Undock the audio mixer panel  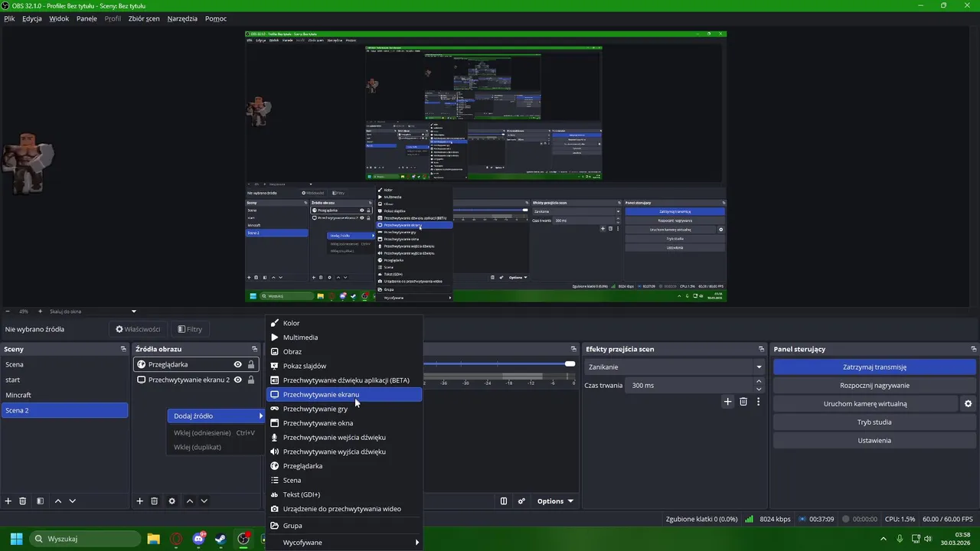tap(573, 349)
